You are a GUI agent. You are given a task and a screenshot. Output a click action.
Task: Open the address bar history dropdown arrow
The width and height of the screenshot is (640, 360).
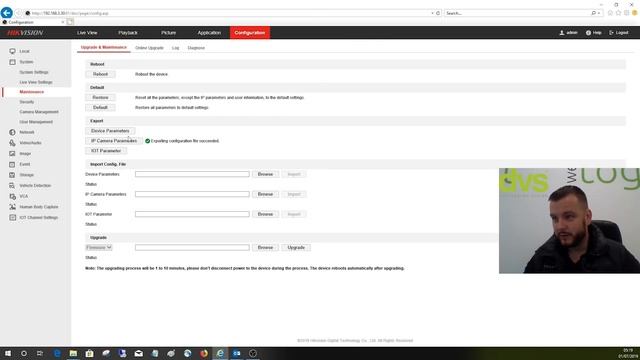pyautogui.click(x=432, y=13)
